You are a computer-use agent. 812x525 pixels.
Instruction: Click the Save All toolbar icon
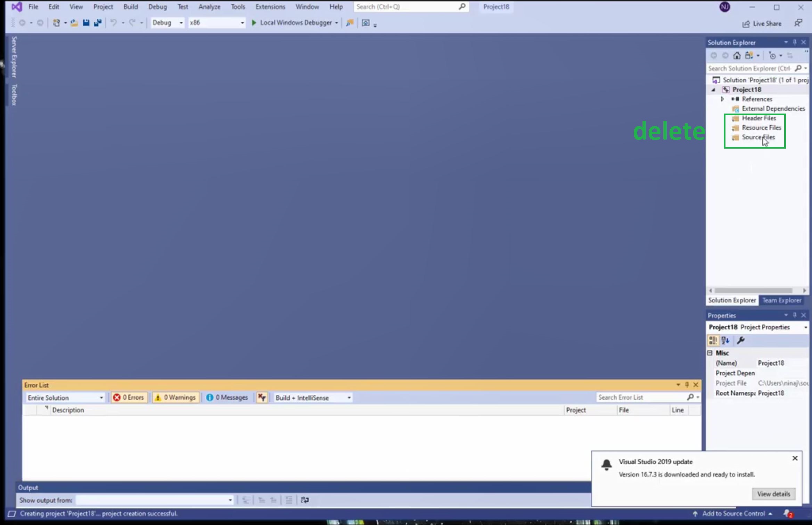98,23
